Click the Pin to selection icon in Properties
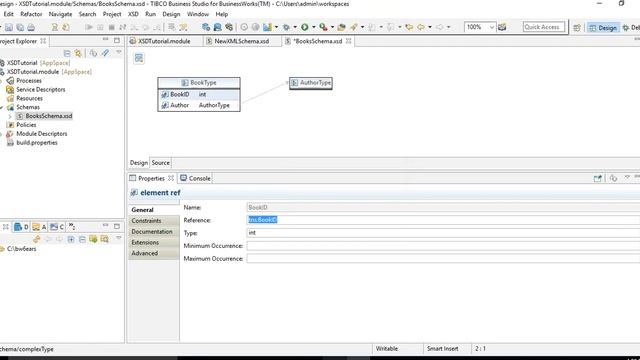640x360 pixels. point(598,178)
